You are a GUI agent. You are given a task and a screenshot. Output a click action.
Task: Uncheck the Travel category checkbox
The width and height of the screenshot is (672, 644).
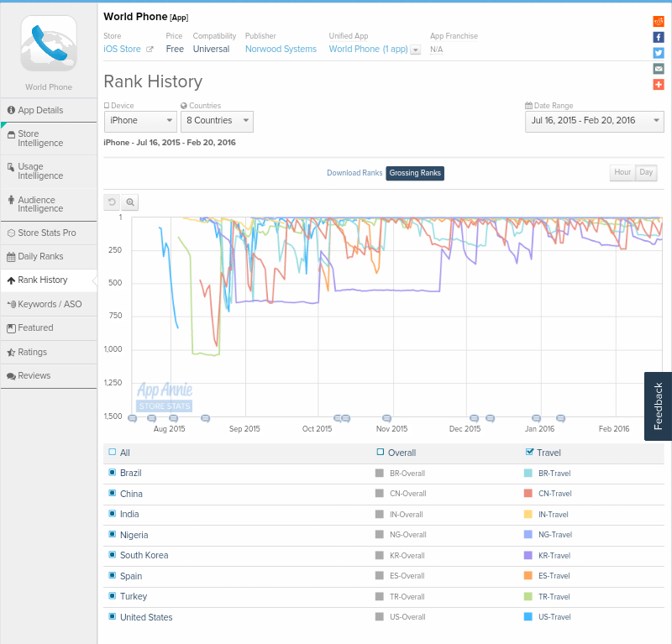(x=529, y=452)
